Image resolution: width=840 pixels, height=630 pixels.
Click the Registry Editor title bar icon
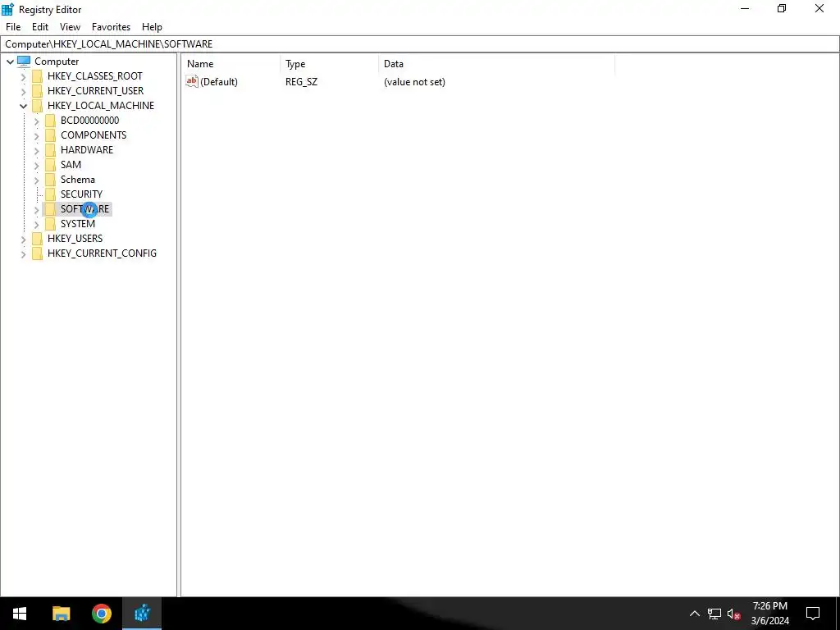click(x=8, y=9)
